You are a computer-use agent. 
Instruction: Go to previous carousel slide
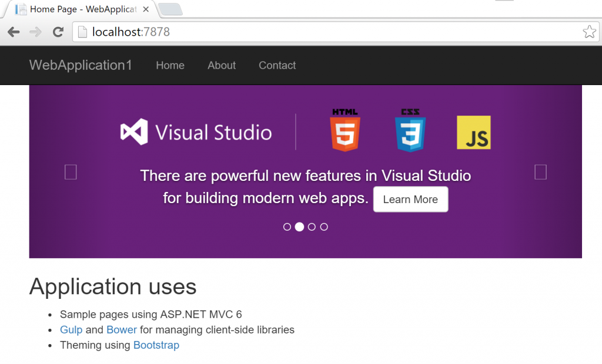pos(71,172)
